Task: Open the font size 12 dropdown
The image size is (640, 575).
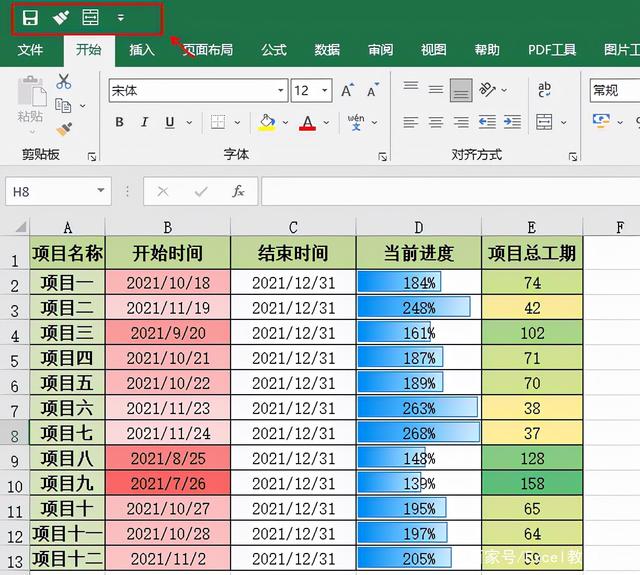Action: pos(324,90)
